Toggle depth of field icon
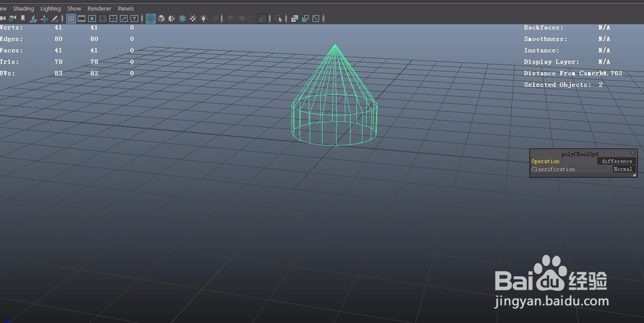Image resolution: width=644 pixels, height=323 pixels. [x=261, y=19]
